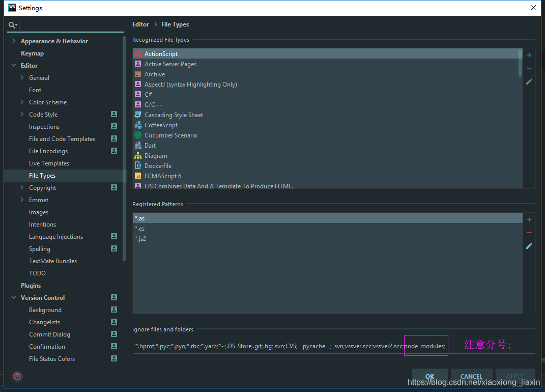Edit the selected registered pattern
This screenshot has width=545, height=392.
coord(529,246)
